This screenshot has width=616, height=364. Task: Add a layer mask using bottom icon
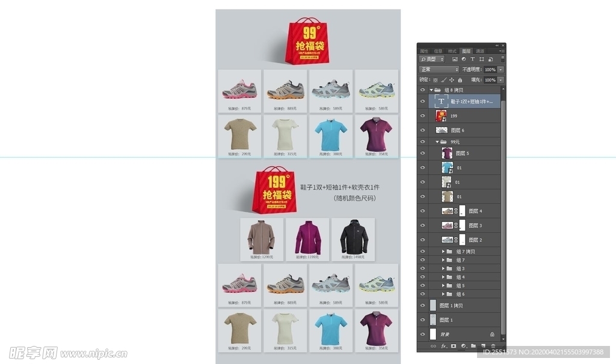(x=454, y=346)
